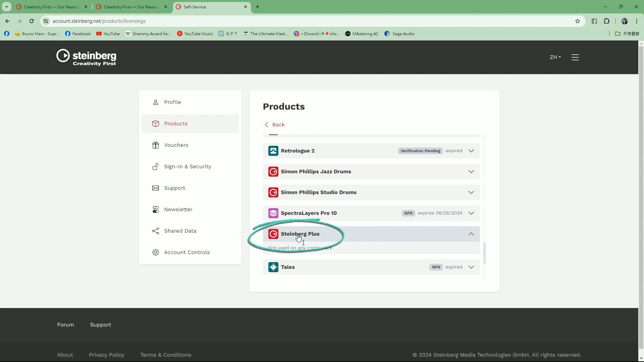The image size is (644, 362).
Task: Click the Steinberg logo in header
Action: click(86, 57)
